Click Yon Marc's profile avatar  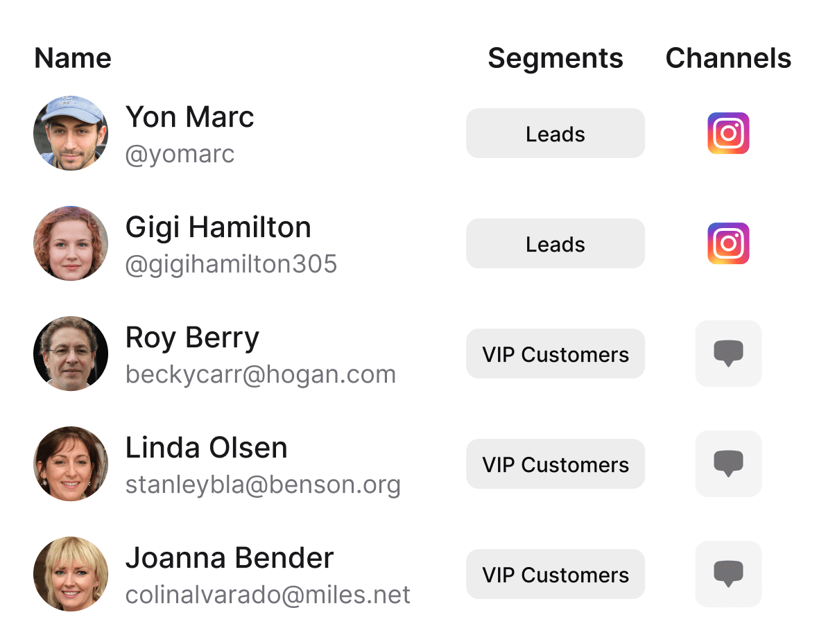click(71, 133)
